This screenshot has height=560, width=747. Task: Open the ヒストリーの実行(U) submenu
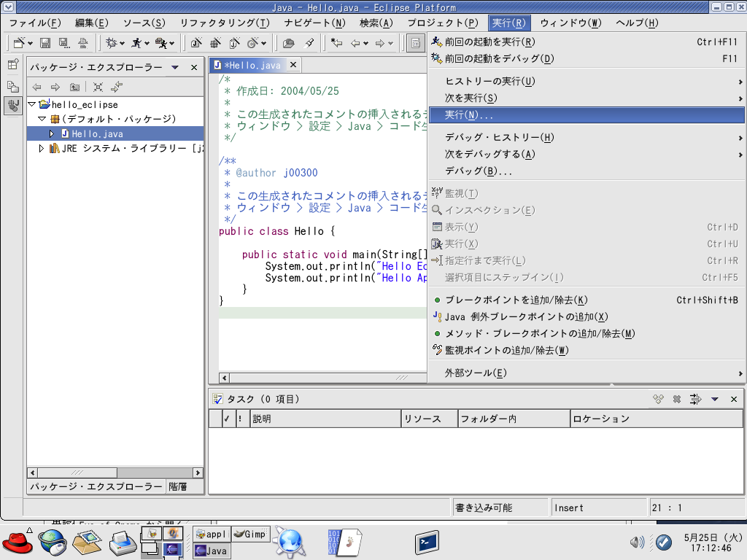pyautogui.click(x=587, y=82)
